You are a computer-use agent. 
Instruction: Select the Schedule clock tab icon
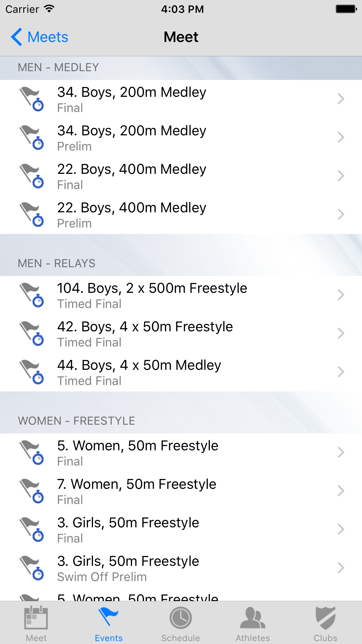[181, 618]
